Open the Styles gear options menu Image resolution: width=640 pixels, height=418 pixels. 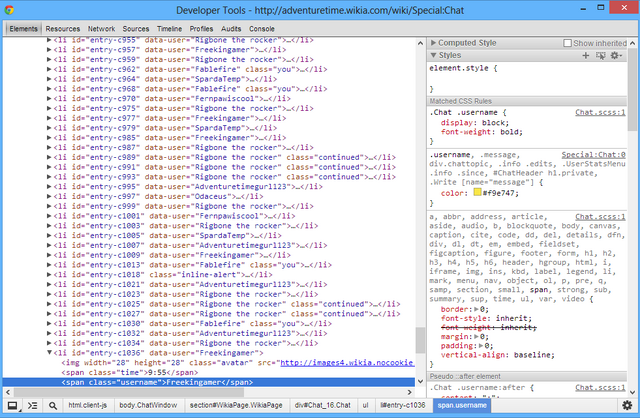tap(616, 55)
